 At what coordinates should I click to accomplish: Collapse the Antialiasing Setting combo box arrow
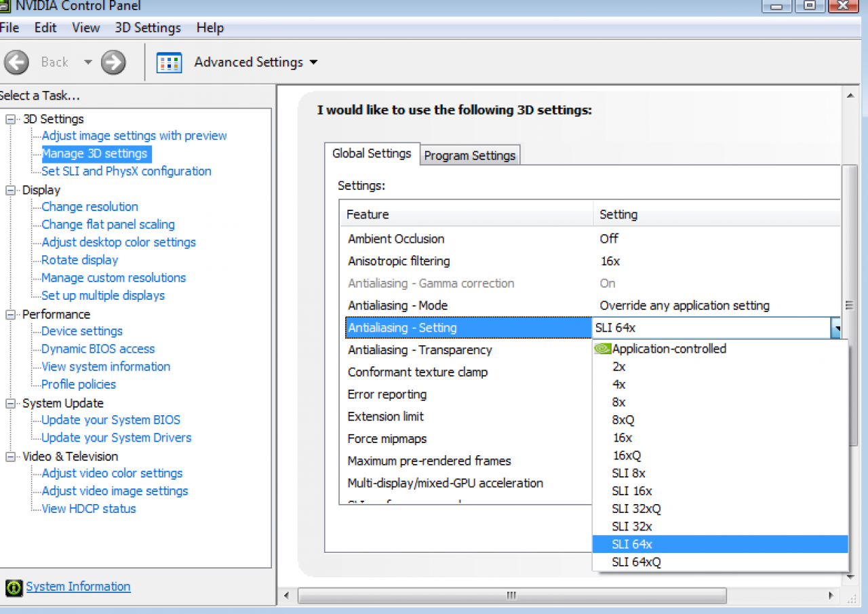(837, 328)
